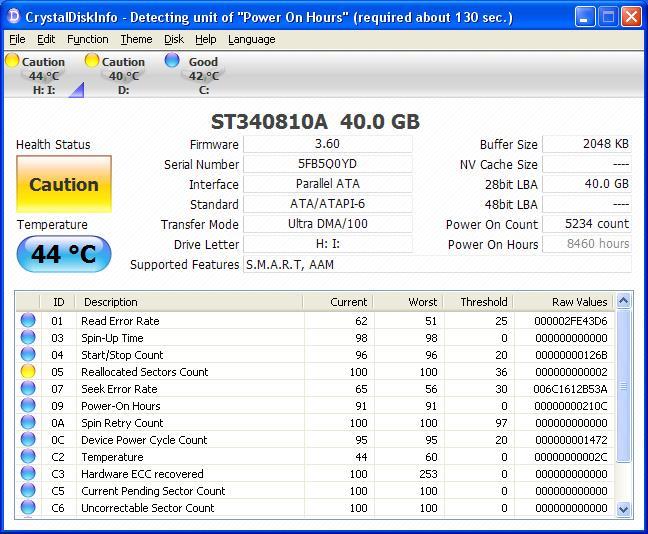
Task: Click the scrollbar up arrow in SMART list
Action: [623, 301]
